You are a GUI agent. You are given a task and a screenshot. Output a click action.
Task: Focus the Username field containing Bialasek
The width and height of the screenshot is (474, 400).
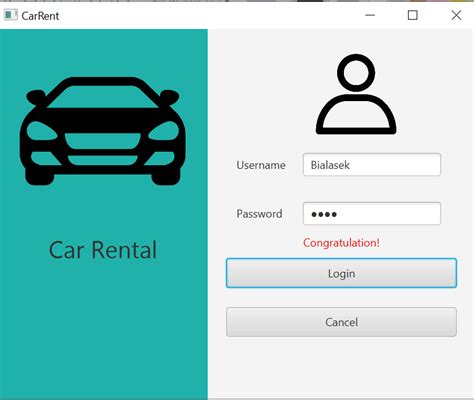[372, 165]
